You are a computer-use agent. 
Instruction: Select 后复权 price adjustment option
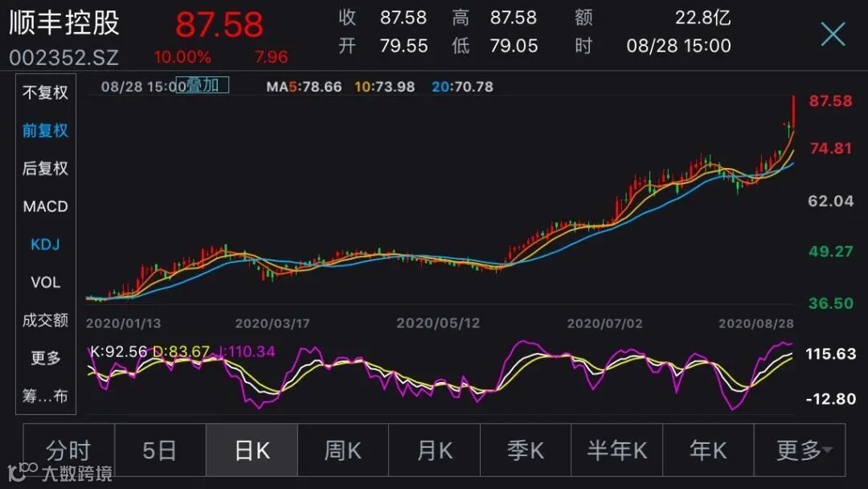[x=45, y=168]
